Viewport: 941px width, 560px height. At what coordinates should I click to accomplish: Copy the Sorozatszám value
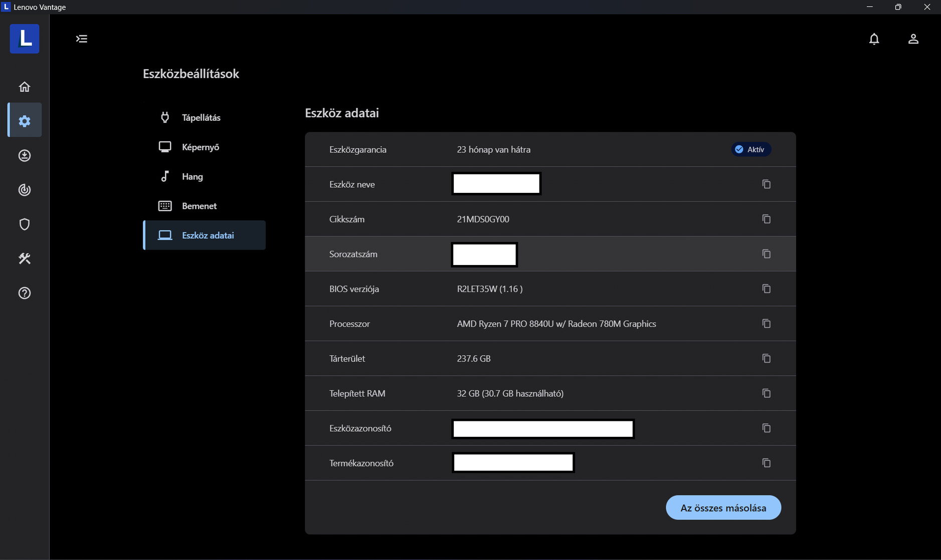766,254
